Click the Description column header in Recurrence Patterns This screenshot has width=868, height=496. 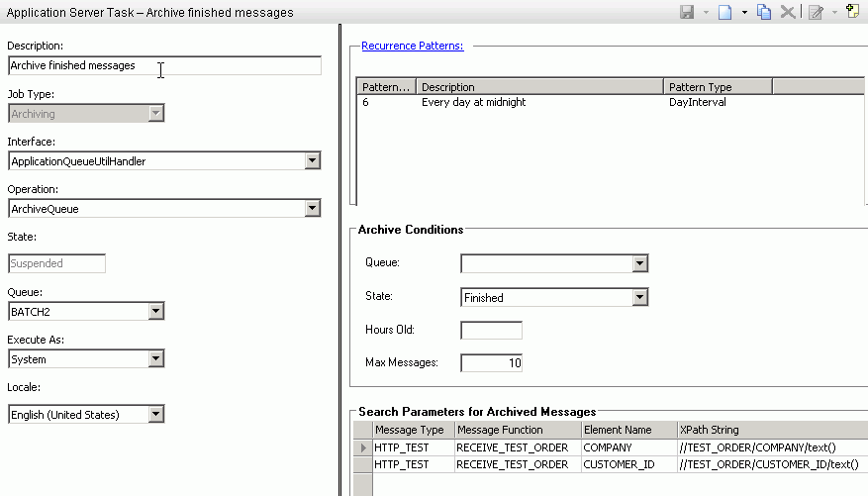coord(539,87)
